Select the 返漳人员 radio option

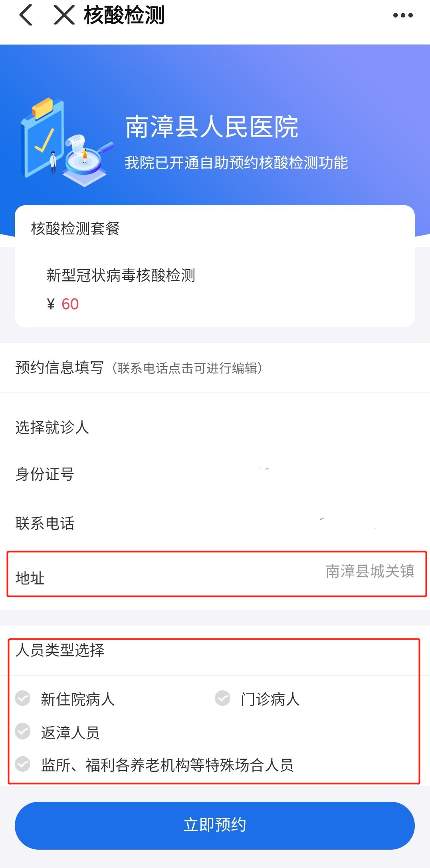23,732
